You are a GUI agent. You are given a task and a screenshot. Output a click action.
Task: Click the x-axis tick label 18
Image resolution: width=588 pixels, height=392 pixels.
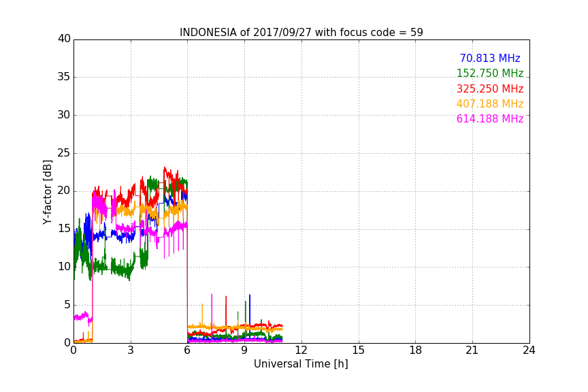[416, 350]
